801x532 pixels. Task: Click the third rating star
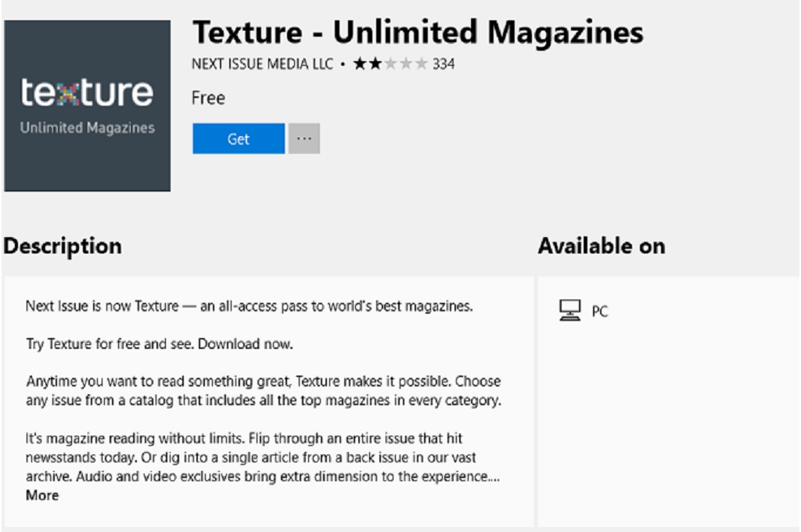click(x=390, y=64)
